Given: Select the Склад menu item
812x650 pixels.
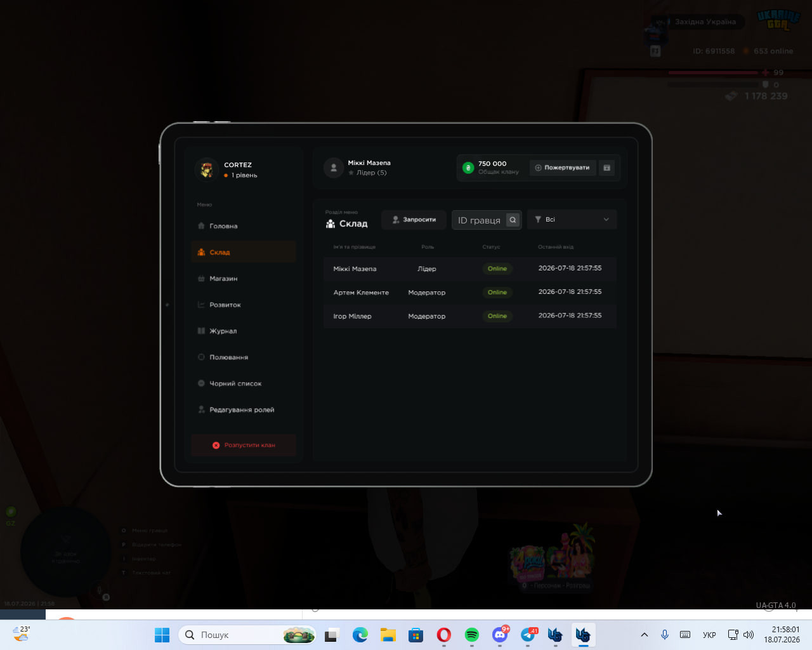Looking at the screenshot, I should [243, 252].
